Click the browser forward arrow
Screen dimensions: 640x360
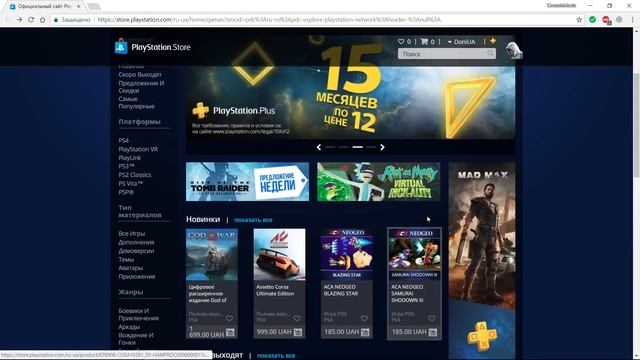pos(19,20)
